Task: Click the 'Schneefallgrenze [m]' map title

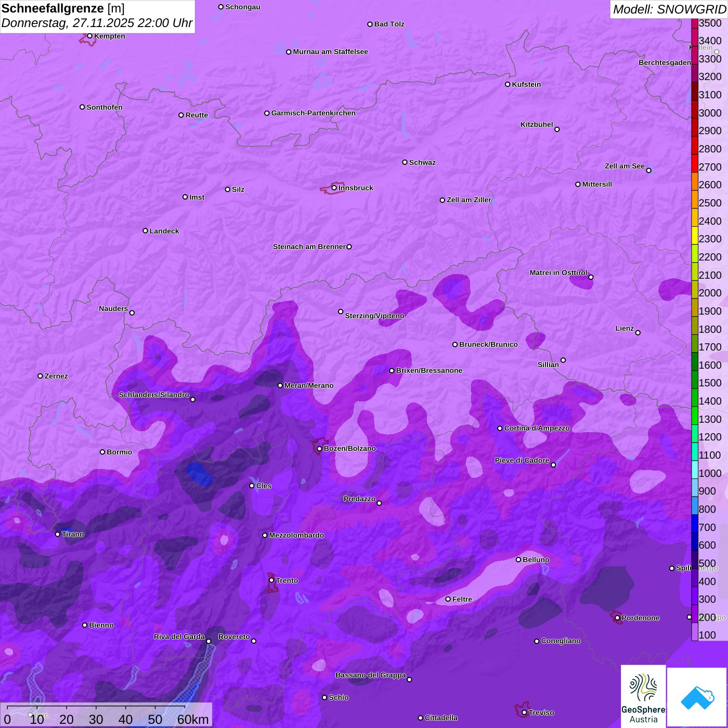Action: click(x=63, y=8)
